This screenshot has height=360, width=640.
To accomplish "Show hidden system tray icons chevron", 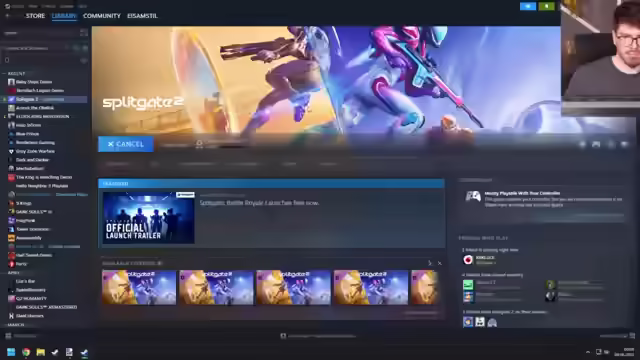I will click(588, 352).
